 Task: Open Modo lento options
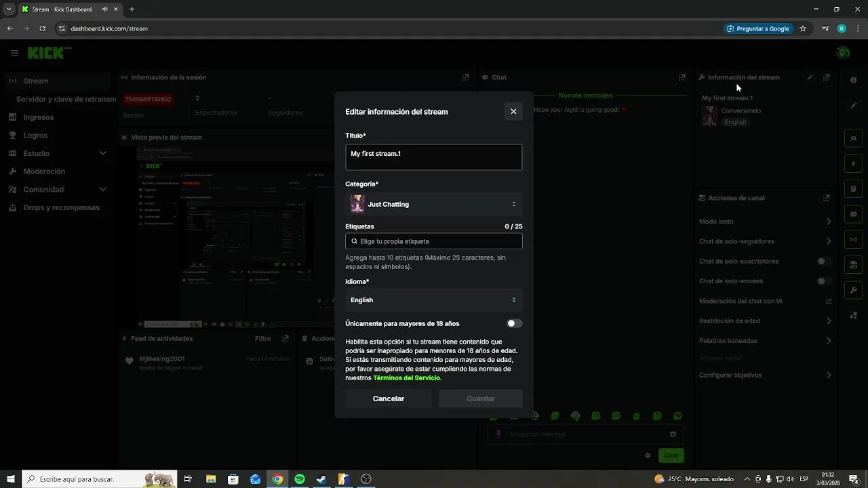tap(766, 222)
